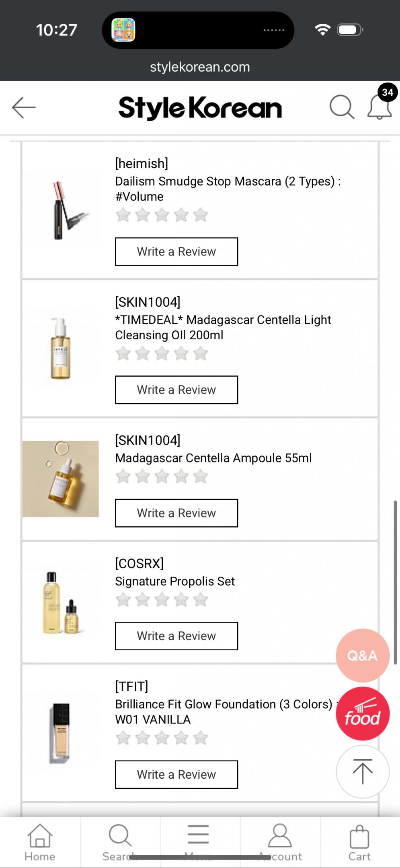This screenshot has height=868, width=400.
Task: Write a review for heimish mascara
Action: click(x=176, y=252)
